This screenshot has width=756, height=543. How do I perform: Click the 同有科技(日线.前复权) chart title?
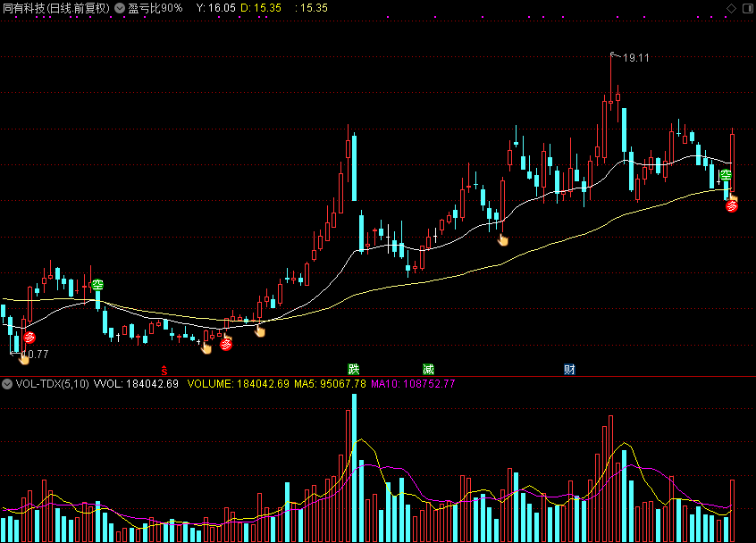56,8
